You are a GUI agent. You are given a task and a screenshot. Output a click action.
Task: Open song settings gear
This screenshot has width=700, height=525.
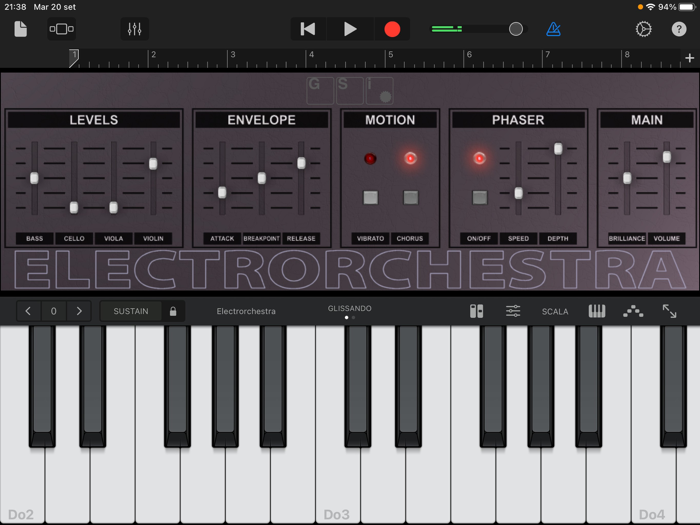[x=643, y=29]
